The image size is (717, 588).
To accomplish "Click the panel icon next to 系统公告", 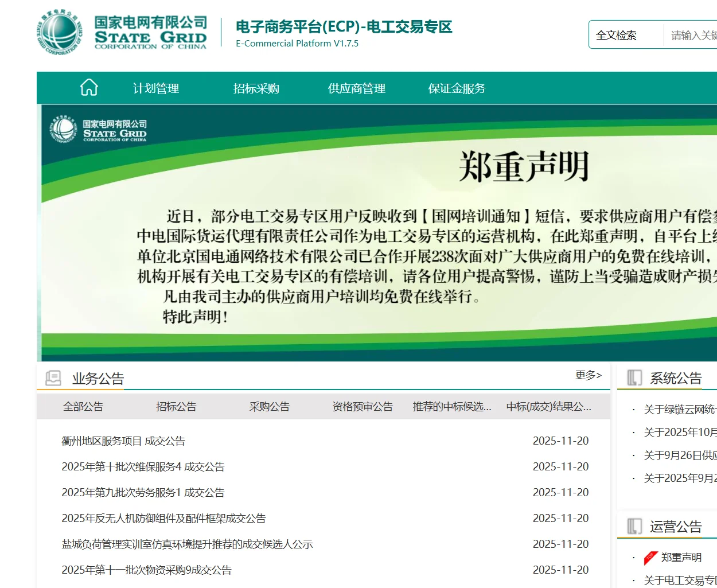I will (x=634, y=377).
